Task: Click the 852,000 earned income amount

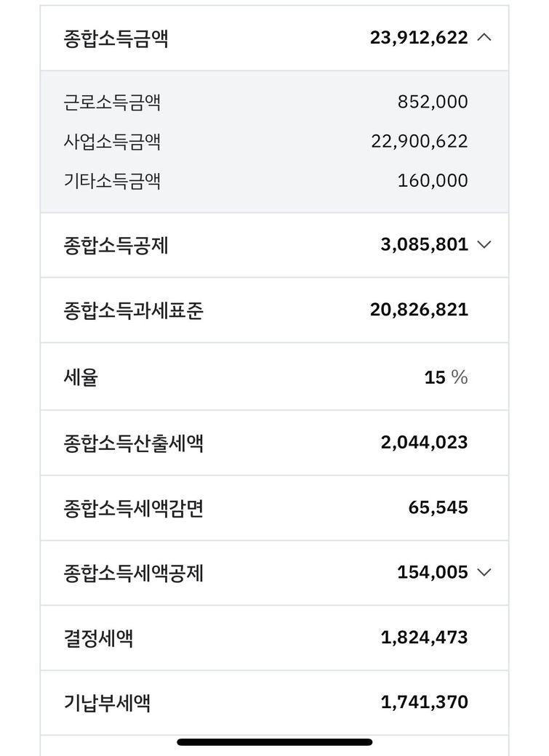Action: click(433, 102)
